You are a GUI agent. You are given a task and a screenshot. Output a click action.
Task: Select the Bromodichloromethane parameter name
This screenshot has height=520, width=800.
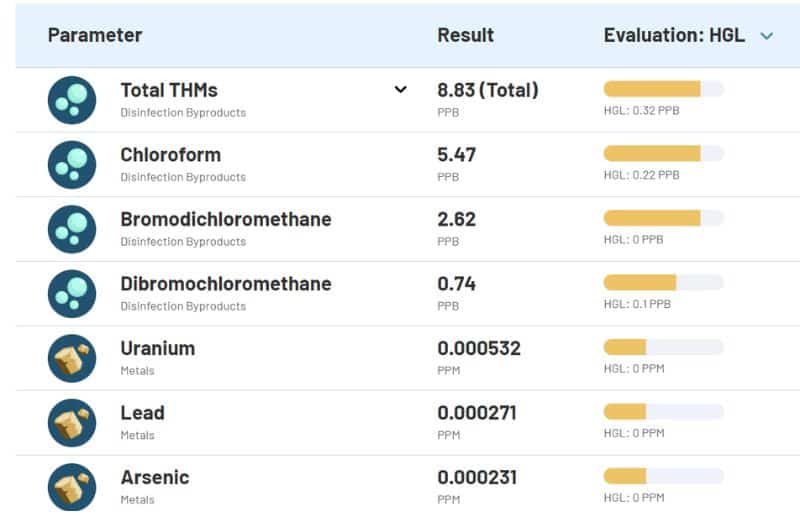(x=225, y=219)
